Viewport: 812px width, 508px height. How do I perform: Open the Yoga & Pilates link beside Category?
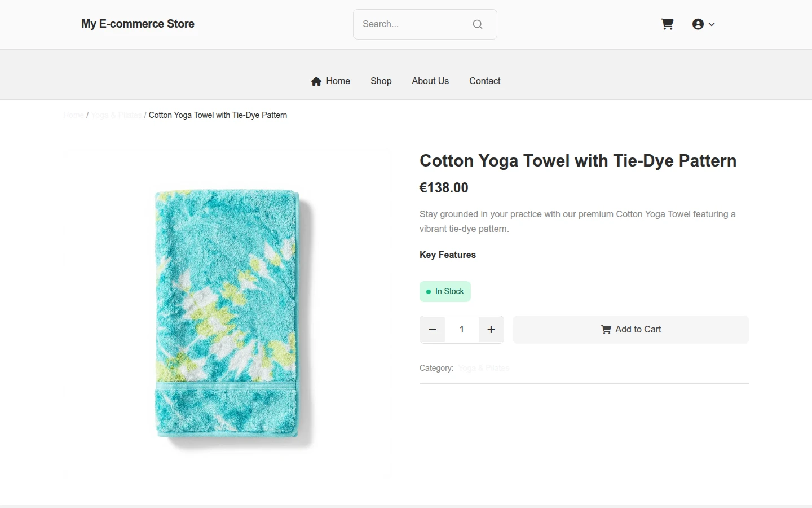click(484, 368)
